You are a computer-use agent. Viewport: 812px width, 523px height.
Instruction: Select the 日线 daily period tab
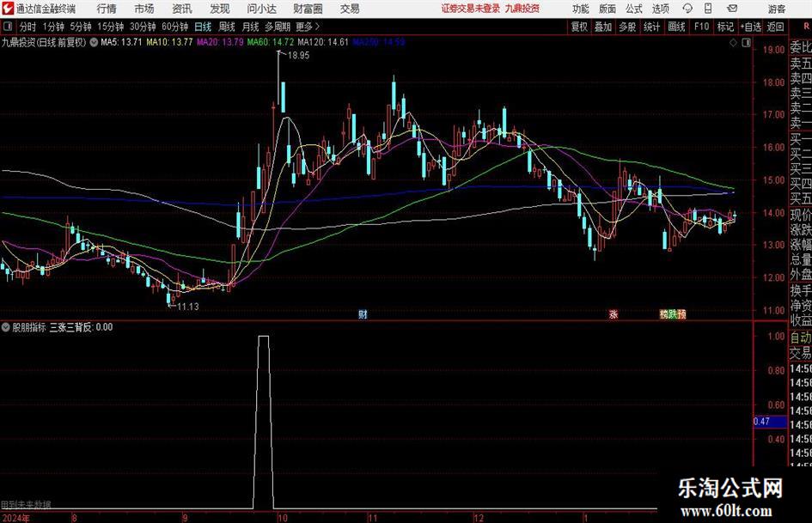pyautogui.click(x=203, y=27)
